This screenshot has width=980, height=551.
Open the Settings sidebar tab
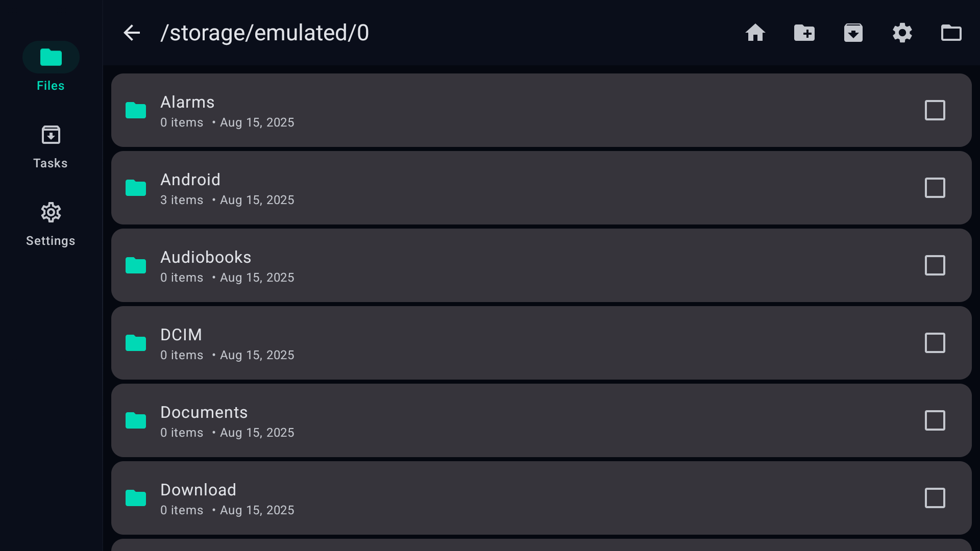tap(51, 224)
